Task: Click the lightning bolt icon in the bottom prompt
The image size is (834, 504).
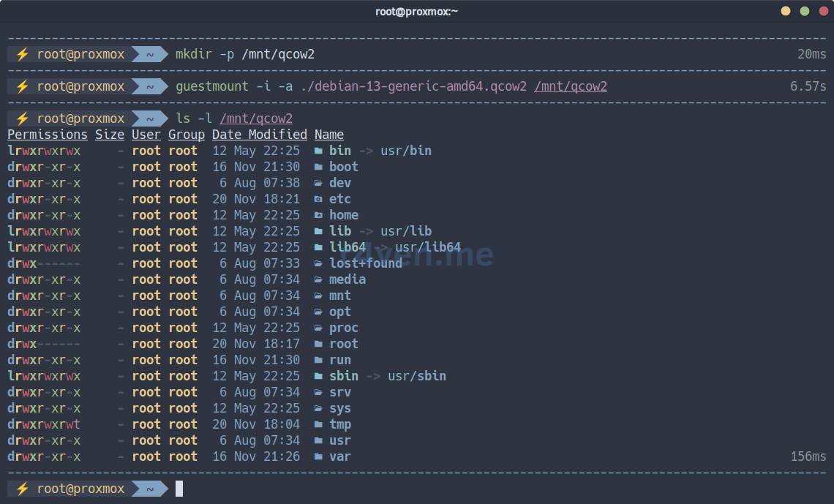Action: tap(22, 489)
